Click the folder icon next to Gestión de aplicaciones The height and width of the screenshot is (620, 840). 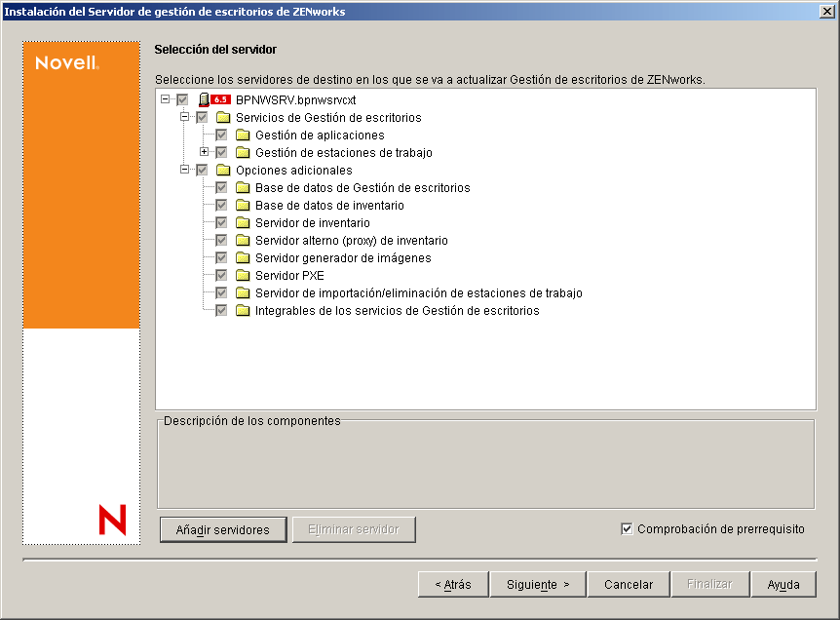tap(244, 135)
